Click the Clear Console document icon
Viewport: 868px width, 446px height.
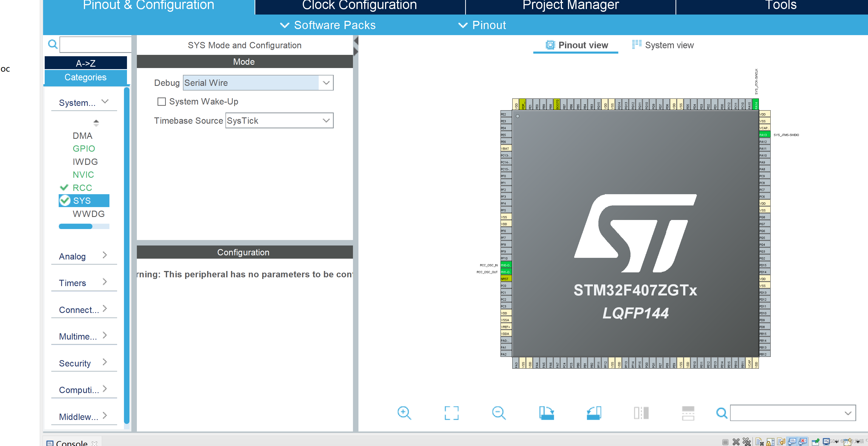[759, 442]
